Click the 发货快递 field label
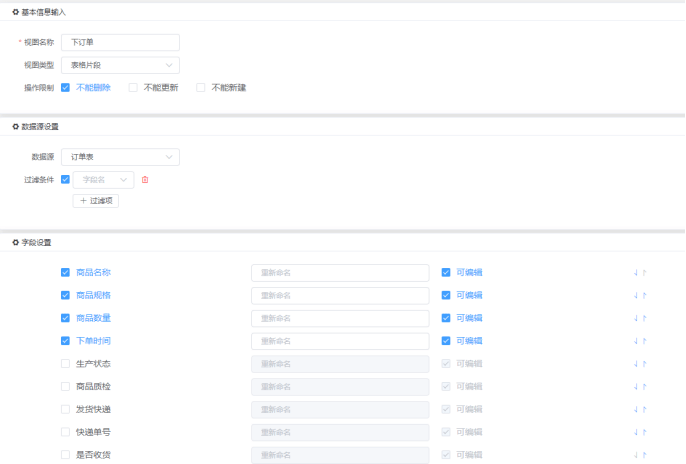Screen dimensions: 686x464 [93, 409]
